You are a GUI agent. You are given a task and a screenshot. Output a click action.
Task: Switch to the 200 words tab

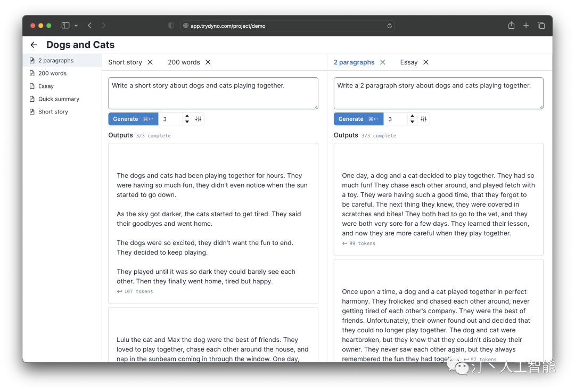(x=184, y=62)
